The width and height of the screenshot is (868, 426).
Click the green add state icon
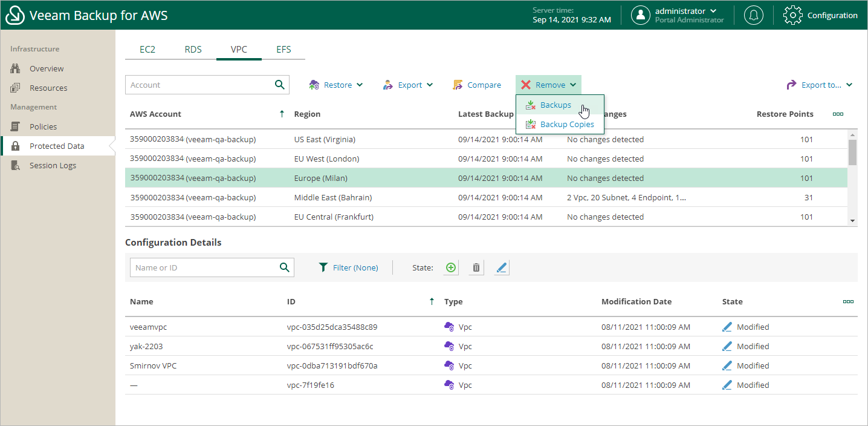coord(450,267)
